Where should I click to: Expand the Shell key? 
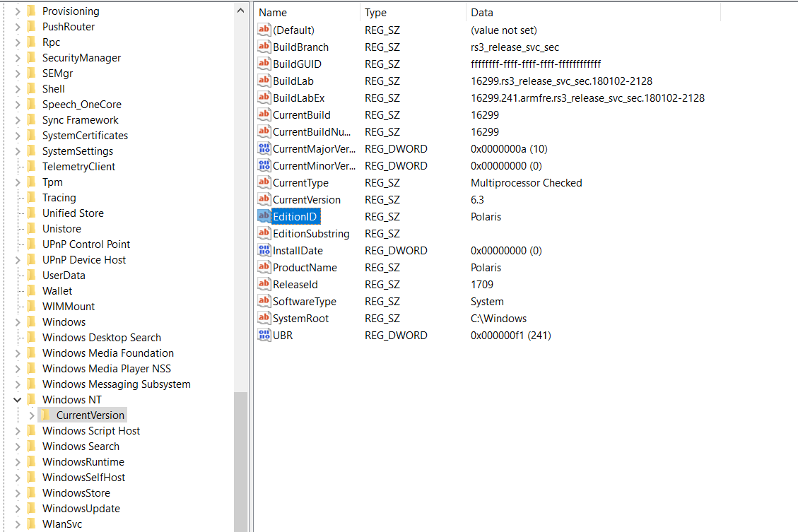click(16, 88)
